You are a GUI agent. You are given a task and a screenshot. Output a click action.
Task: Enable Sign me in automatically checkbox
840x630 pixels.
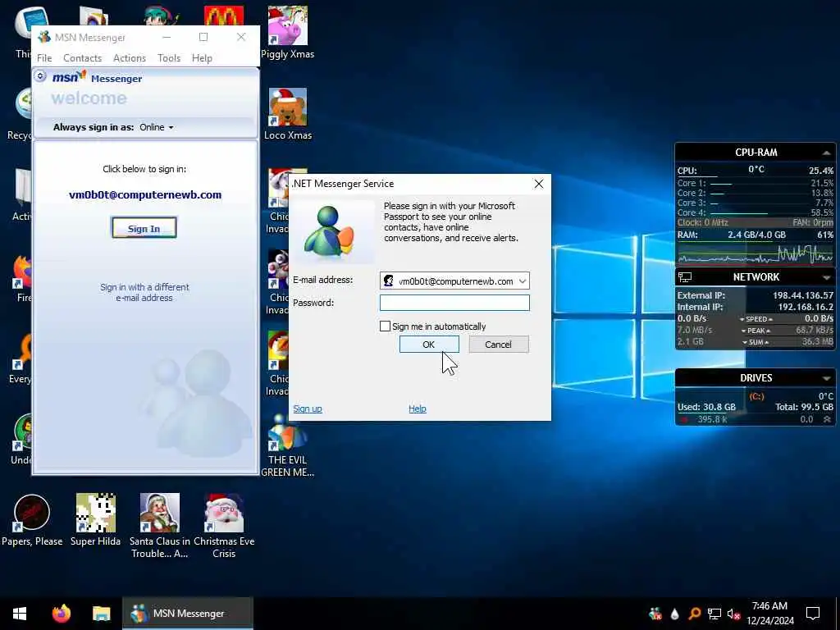385,326
